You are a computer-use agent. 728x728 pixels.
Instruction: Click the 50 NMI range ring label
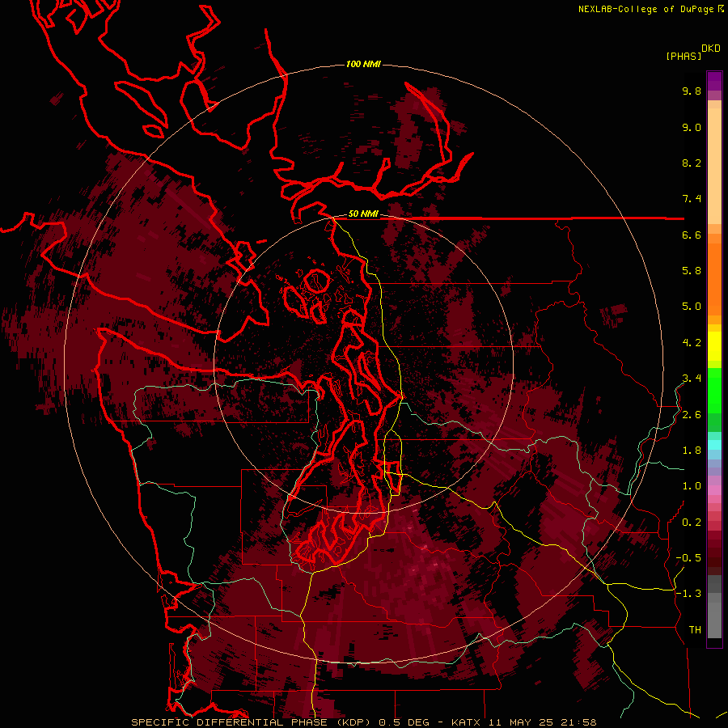coord(363,214)
